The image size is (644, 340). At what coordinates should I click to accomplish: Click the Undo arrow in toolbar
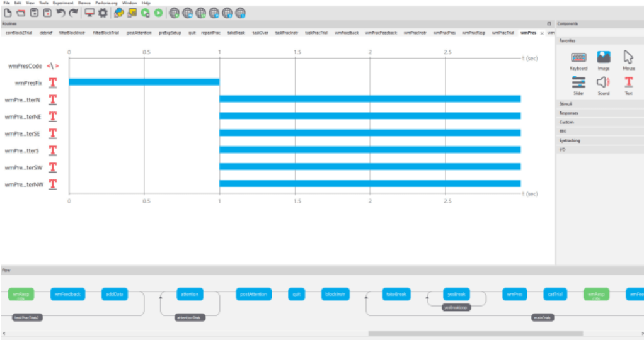(x=60, y=13)
